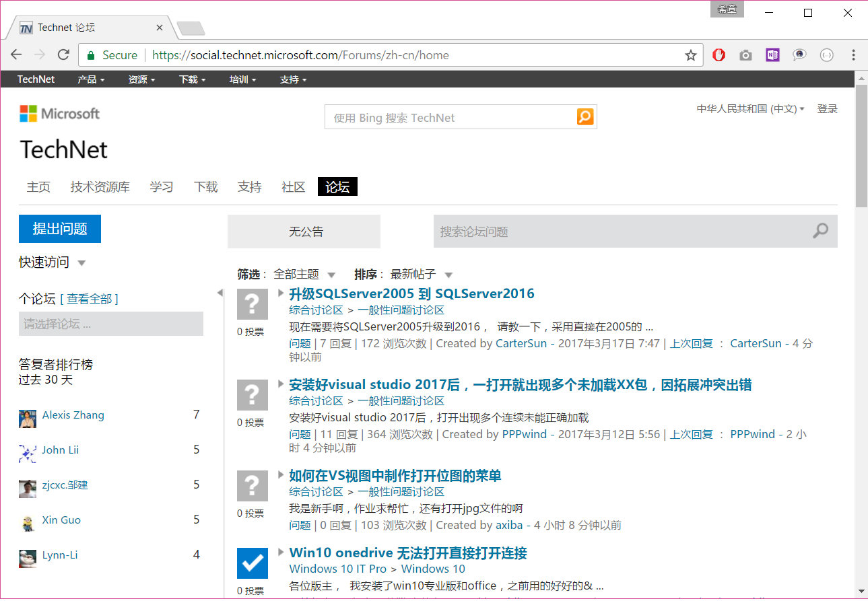Viewport: 868px width, 601px height.
Task: Focus the 请选择论坛 forum selection field
Action: pyautogui.click(x=111, y=324)
